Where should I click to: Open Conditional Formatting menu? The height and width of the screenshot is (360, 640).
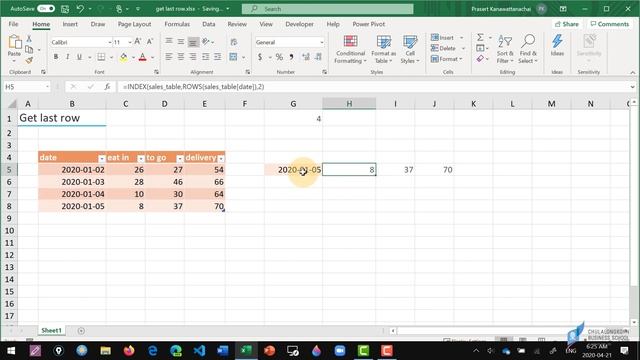[x=350, y=49]
